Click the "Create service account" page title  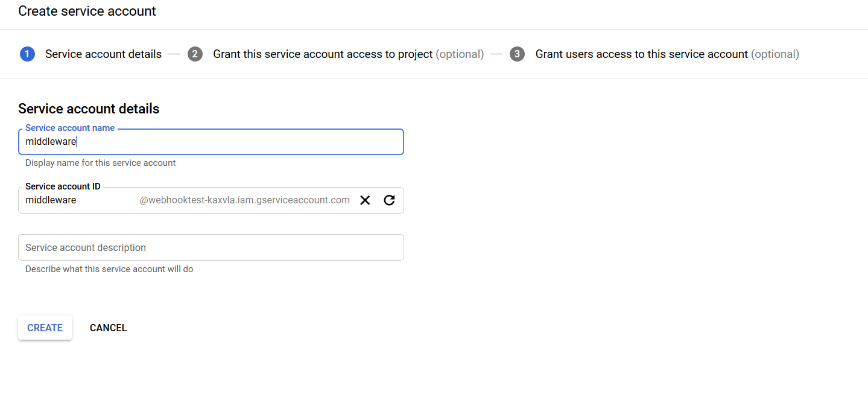[x=87, y=11]
